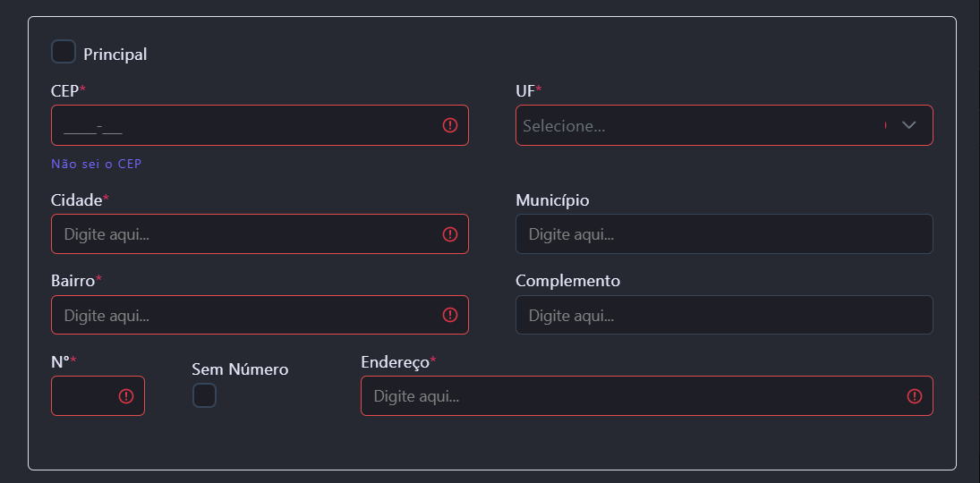Open the UF Selecione dropdown
Image resolution: width=980 pixels, height=483 pixels.
(698, 126)
